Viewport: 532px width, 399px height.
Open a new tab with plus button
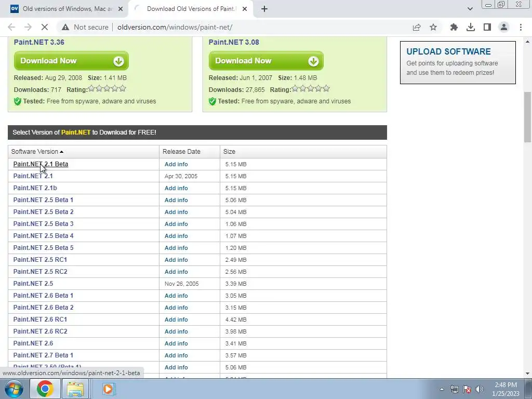pos(264,9)
